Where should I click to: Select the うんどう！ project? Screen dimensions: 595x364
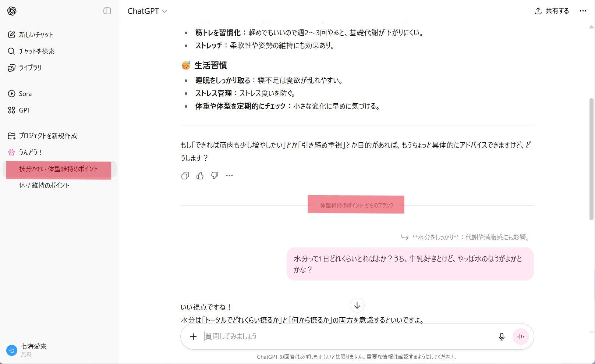(x=31, y=152)
